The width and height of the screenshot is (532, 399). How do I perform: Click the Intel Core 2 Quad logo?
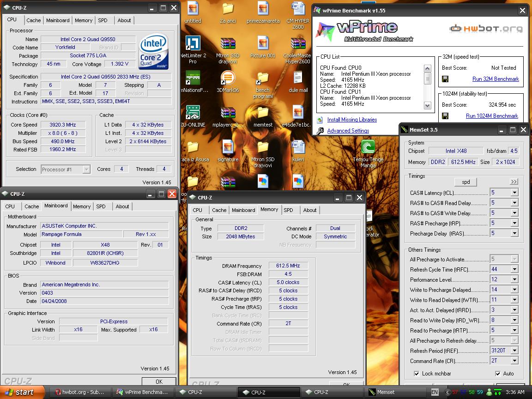[x=154, y=51]
